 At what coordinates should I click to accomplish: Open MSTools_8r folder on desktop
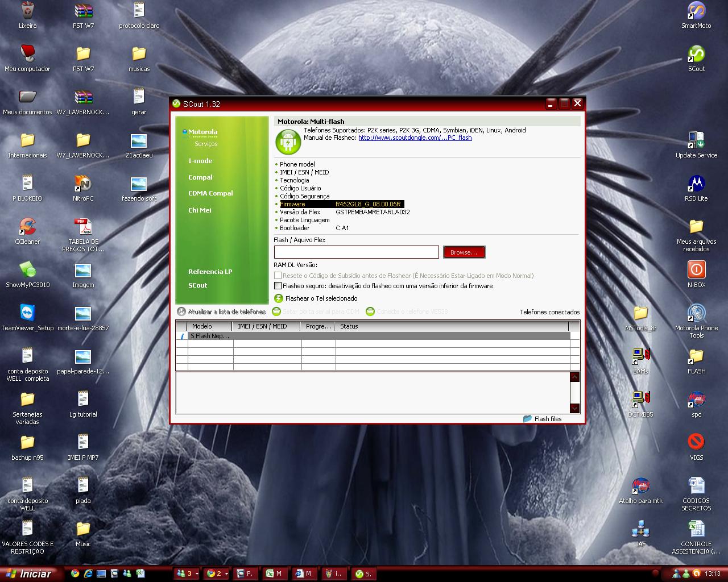click(x=640, y=313)
